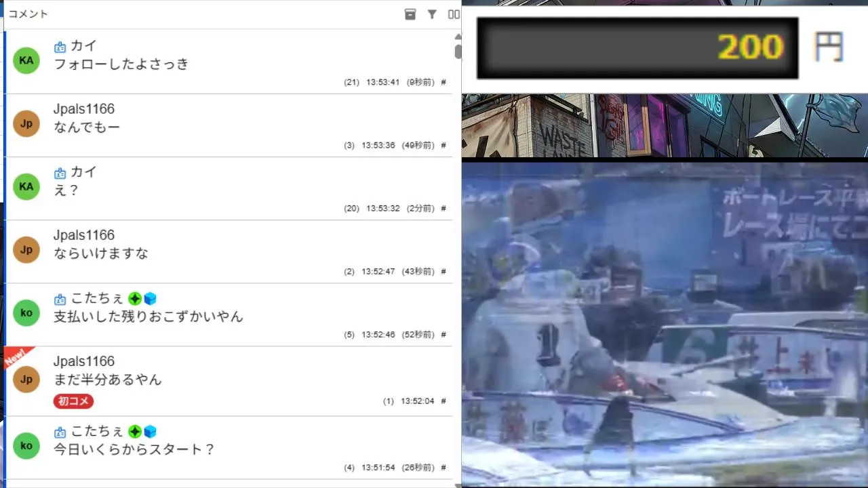Click # link on 13:53:32 comment

(x=443, y=208)
